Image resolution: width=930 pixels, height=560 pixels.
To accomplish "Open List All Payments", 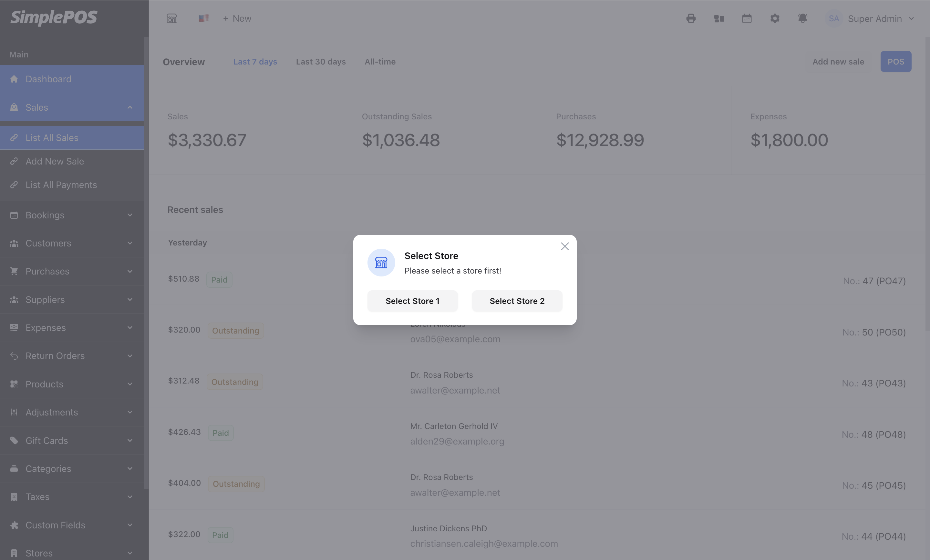I will [61, 185].
